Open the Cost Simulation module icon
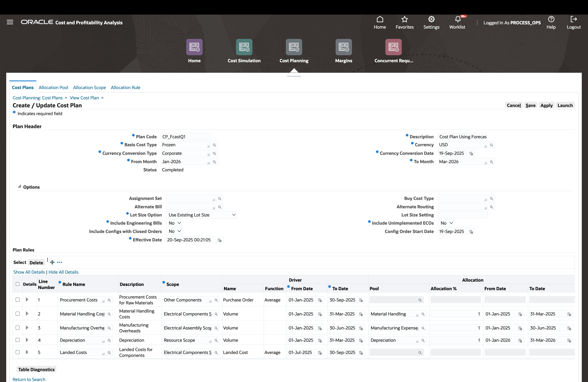The image size is (588, 382). [x=244, y=47]
